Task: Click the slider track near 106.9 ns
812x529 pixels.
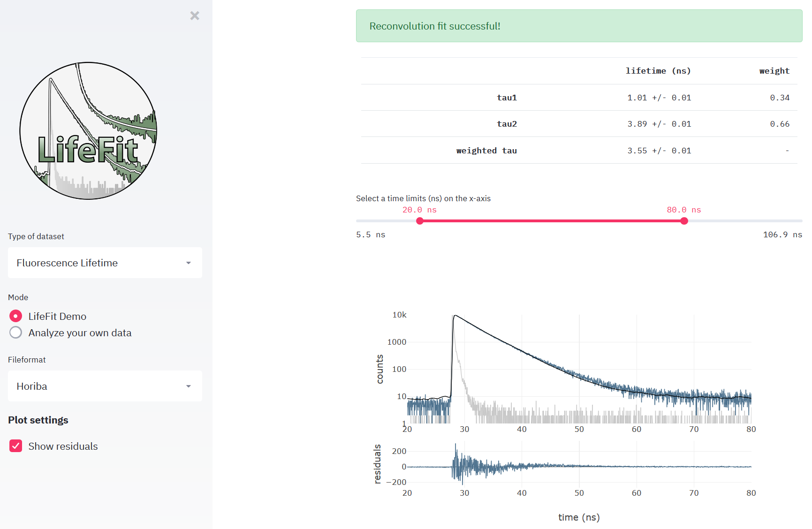Action: [793, 221]
